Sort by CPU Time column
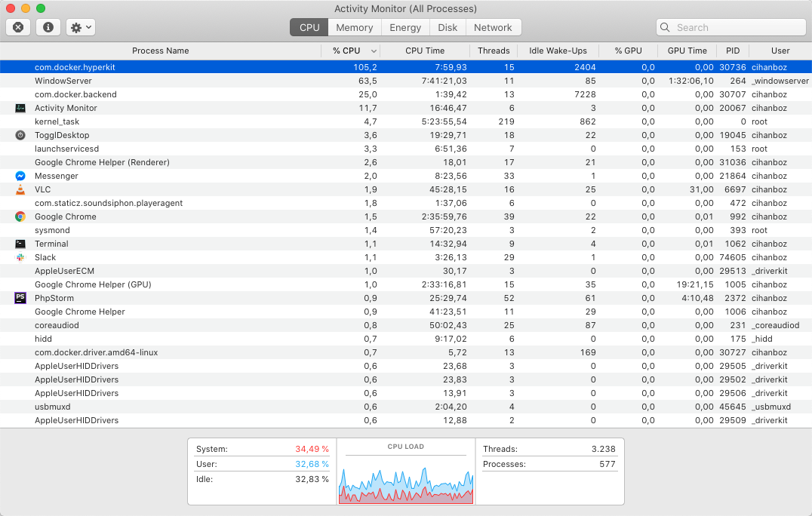The height and width of the screenshot is (516, 812). coord(425,51)
